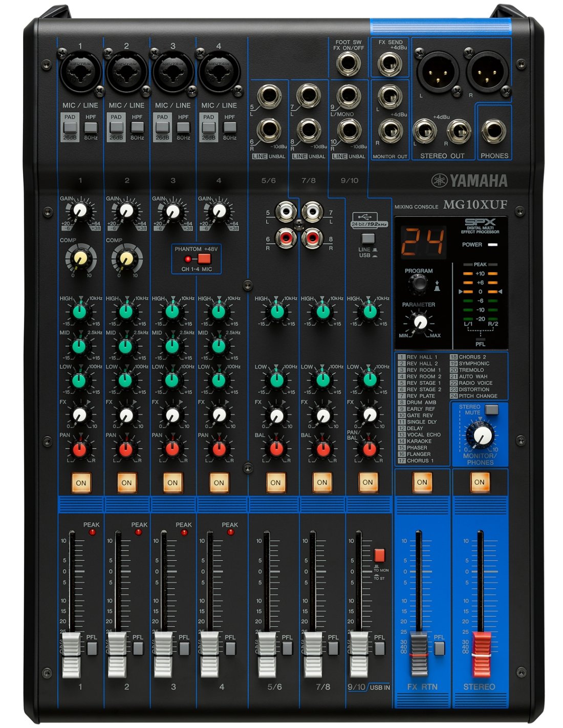Click the channel 1 MID EQ knob

(x=79, y=346)
